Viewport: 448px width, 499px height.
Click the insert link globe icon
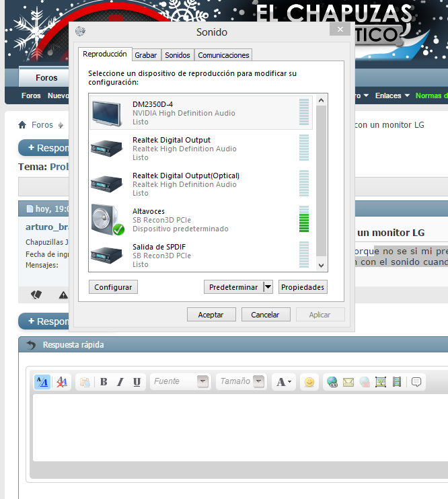pyautogui.click(x=332, y=381)
